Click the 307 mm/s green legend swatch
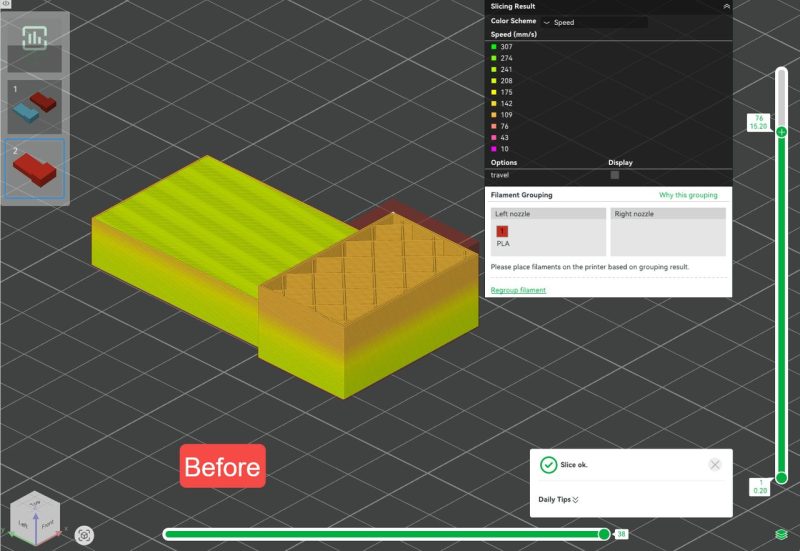The width and height of the screenshot is (800, 551). coord(494,46)
